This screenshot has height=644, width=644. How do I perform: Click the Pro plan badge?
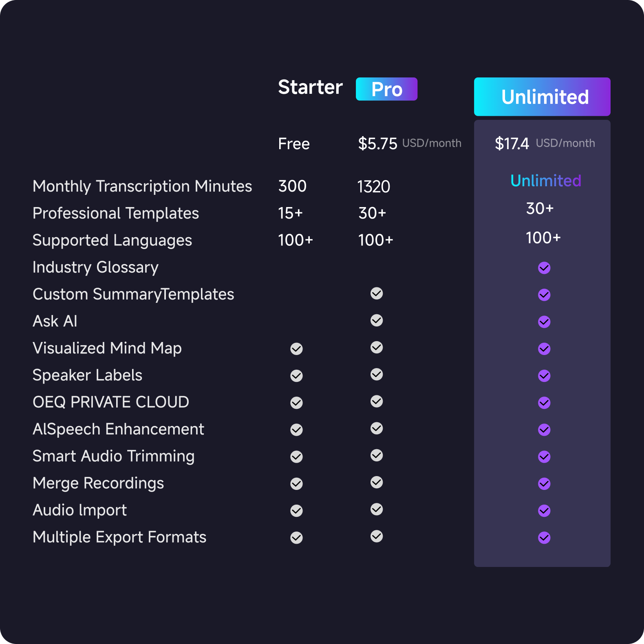[x=386, y=89]
